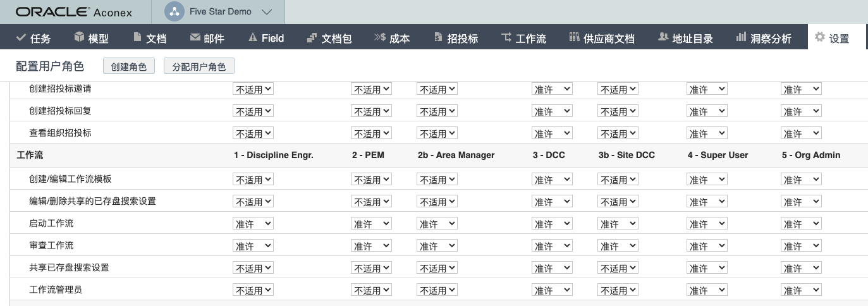Viewport: 868px width, 306px height.
Task: Open 审查工作流 dropdown for Super User
Action: point(707,245)
